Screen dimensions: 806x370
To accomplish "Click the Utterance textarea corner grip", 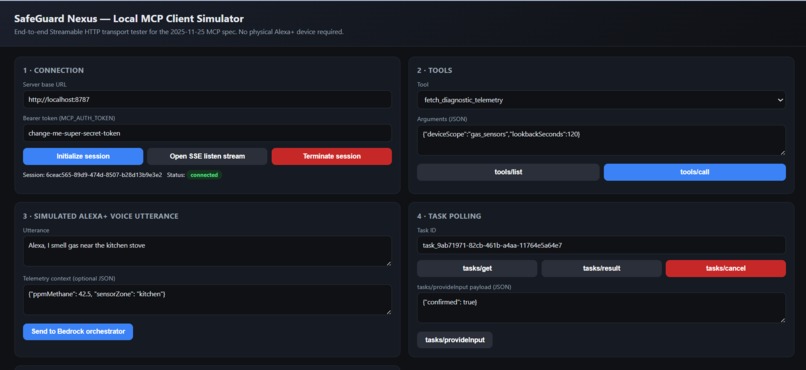I will 389,263.
